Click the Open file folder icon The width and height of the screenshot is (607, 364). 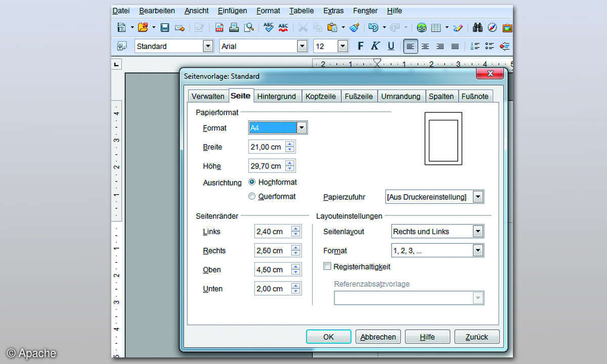pyautogui.click(x=143, y=27)
